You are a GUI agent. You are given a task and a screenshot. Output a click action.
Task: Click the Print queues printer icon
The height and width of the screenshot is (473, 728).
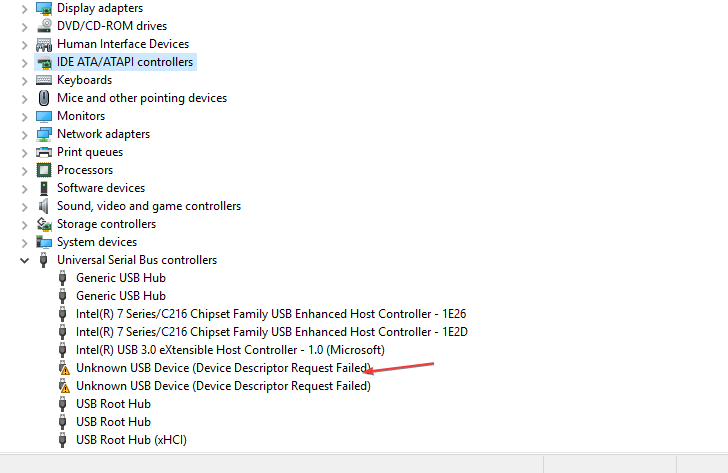point(44,152)
